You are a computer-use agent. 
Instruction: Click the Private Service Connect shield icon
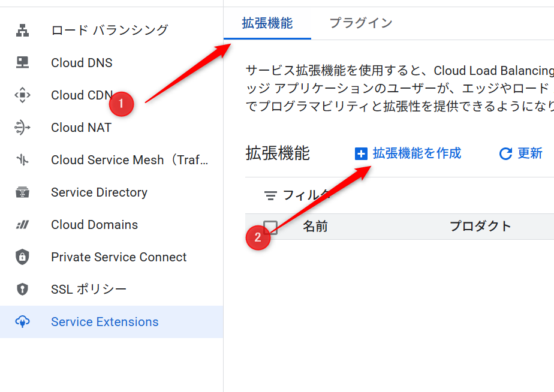click(22, 257)
